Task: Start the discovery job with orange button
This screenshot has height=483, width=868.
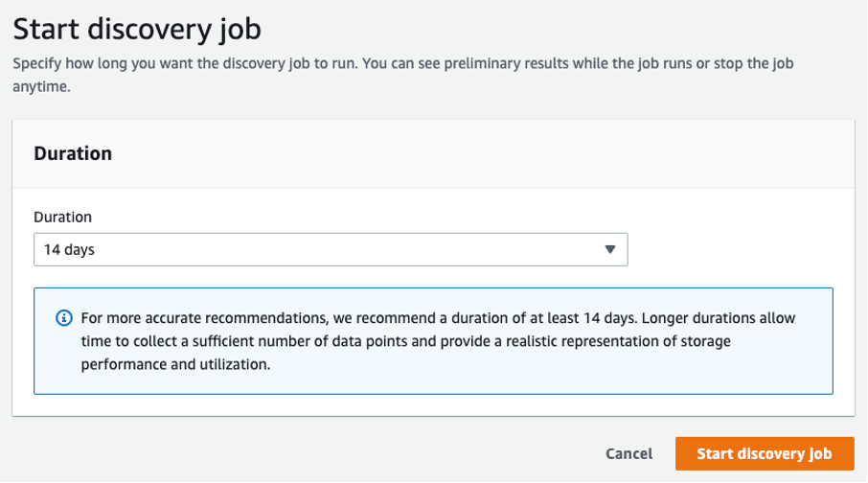Action: coord(765,453)
